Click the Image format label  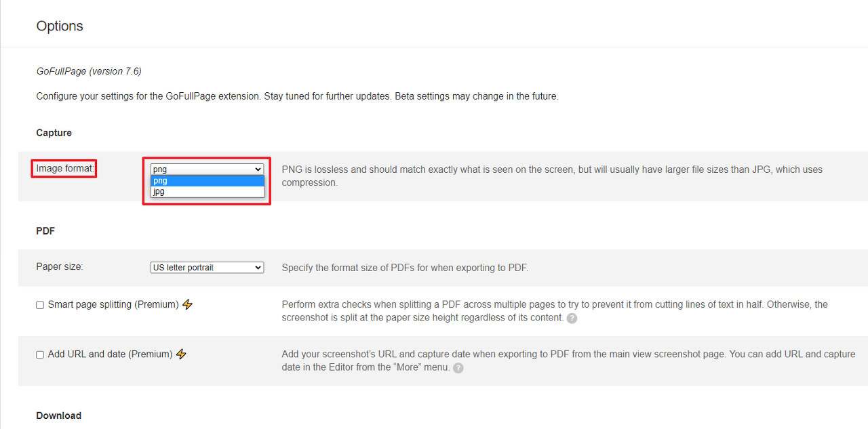(66, 168)
